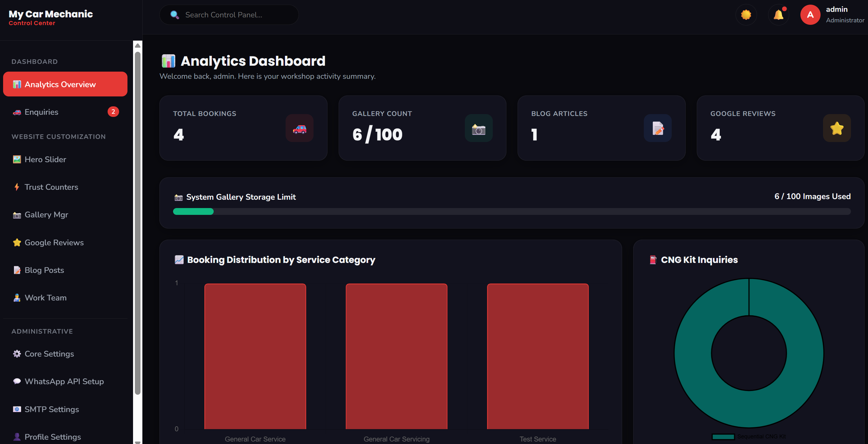868x444 pixels.
Task: Click the Google Reviews card star icon
Action: (837, 128)
